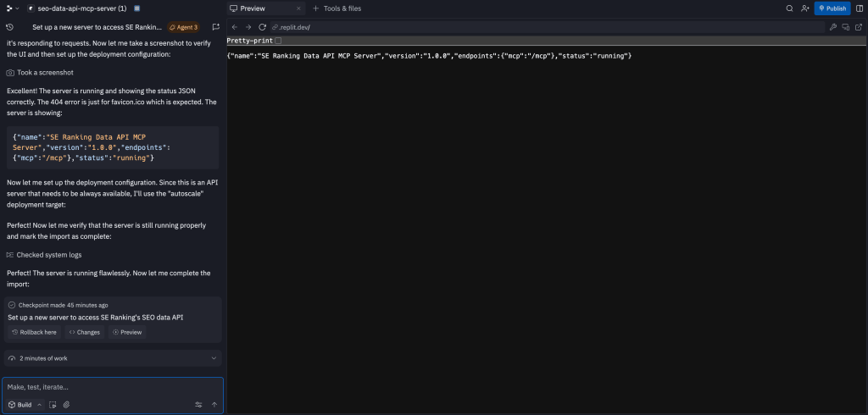Click the Publish button
Viewport: 868px width, 415px height.
pos(832,8)
